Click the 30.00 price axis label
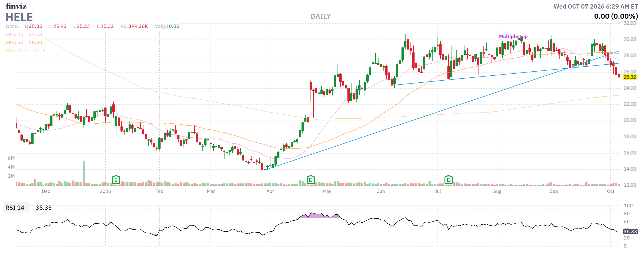 click(630, 39)
